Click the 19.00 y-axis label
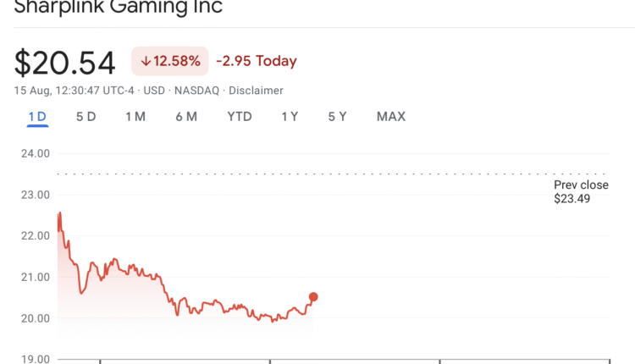This screenshot has width=635, height=364. click(x=33, y=359)
